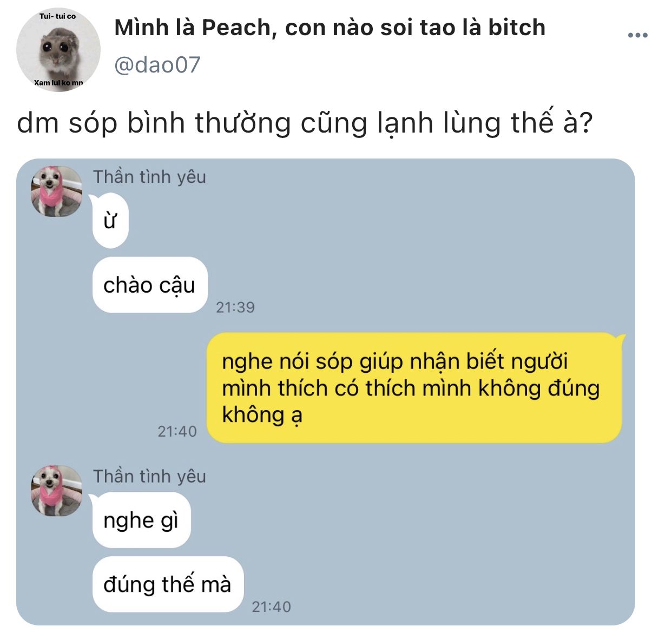Click the 21:40 timestamp at the bottom
The image size is (672, 633).
click(271, 606)
